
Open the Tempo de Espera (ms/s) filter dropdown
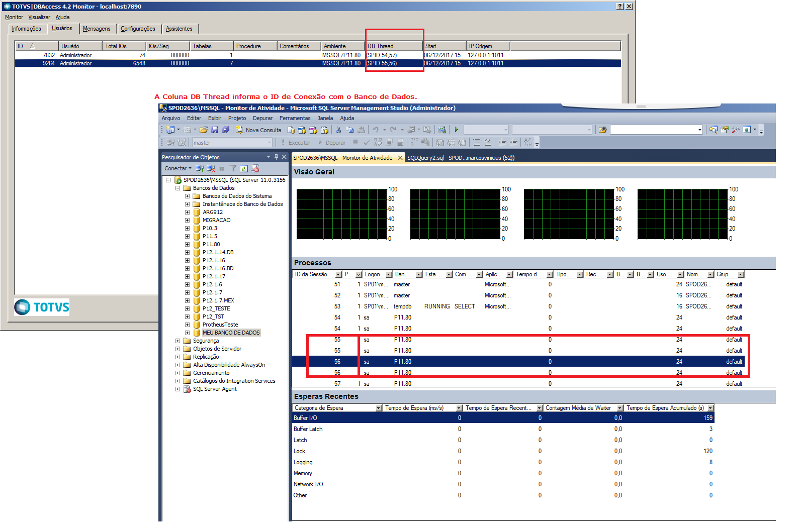459,408
